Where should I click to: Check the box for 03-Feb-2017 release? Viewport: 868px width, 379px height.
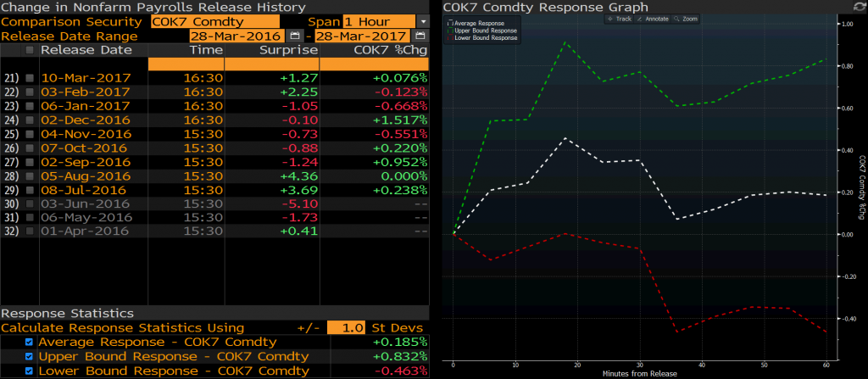point(30,92)
